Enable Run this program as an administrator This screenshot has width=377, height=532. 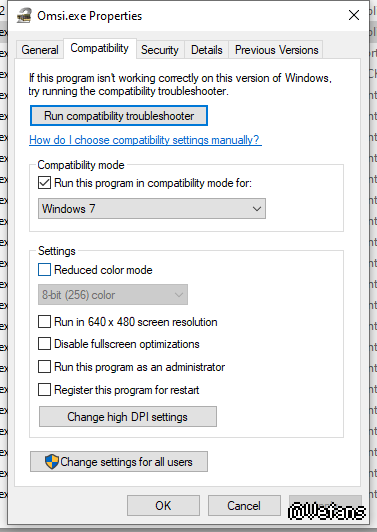44,367
